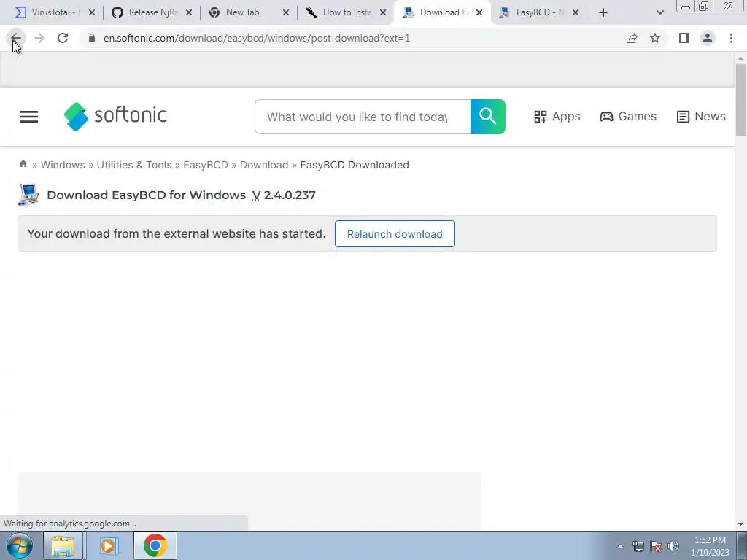This screenshot has height=560, width=747.
Task: Follow the Utilities & Tools breadcrumb link
Action: coord(134,165)
